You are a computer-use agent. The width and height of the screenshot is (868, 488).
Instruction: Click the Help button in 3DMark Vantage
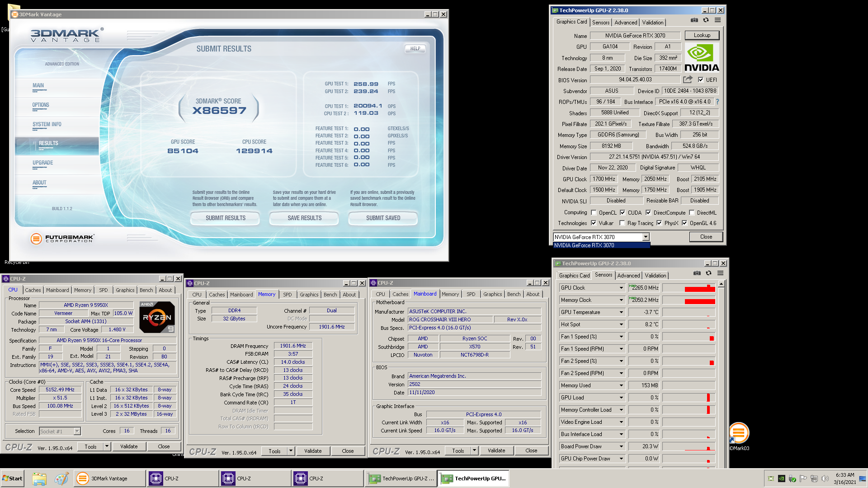pos(415,49)
